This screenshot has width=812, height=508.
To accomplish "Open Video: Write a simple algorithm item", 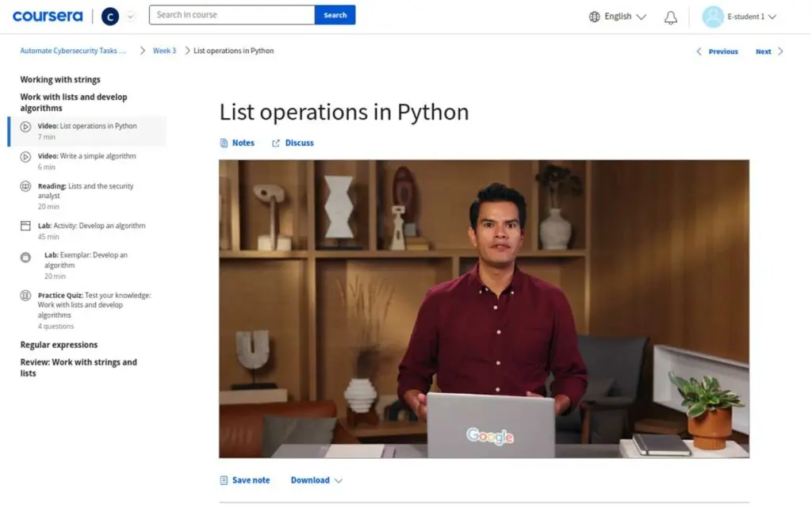I will tap(88, 161).
